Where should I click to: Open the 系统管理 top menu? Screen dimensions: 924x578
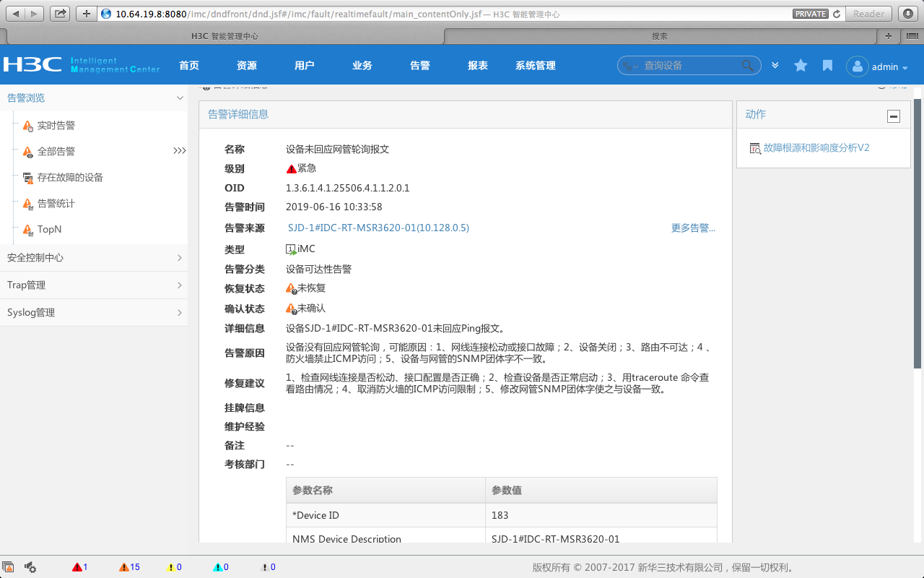pos(535,66)
